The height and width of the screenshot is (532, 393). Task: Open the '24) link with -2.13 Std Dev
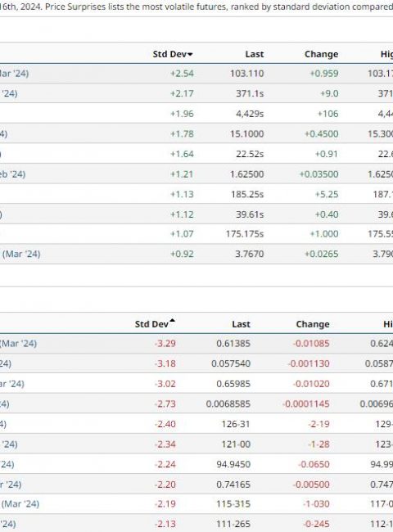pyautogui.click(x=8, y=524)
